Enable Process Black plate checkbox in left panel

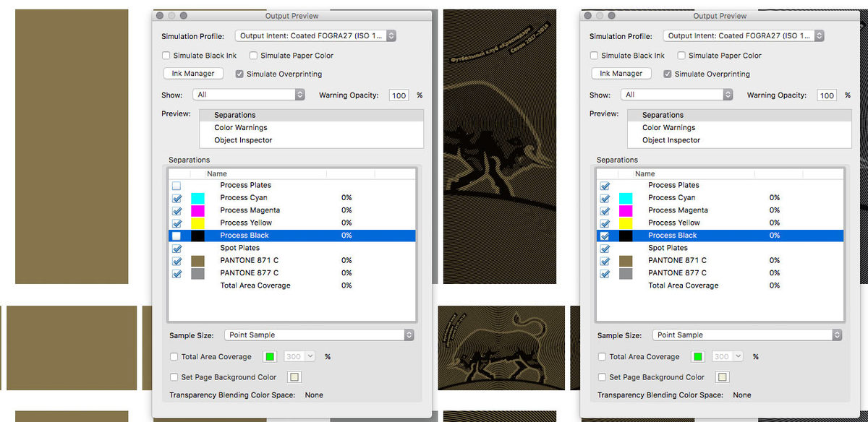(176, 236)
